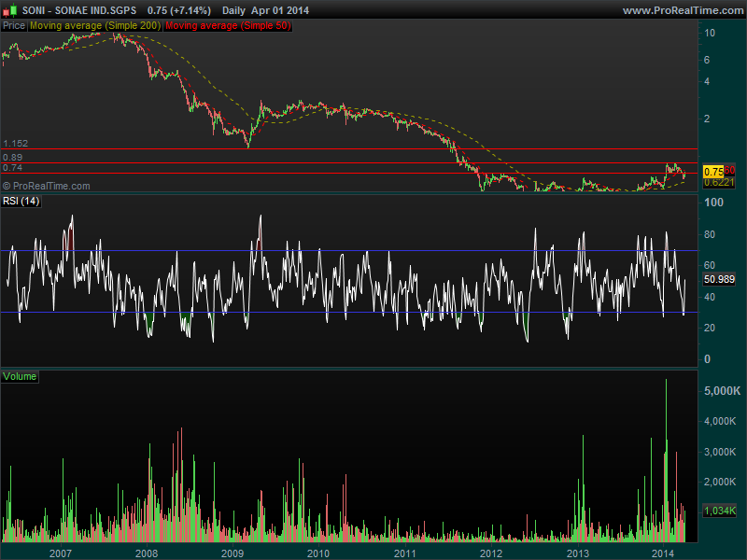Click the 2011 year on time axis
This screenshot has height=560, width=747.
tap(404, 553)
